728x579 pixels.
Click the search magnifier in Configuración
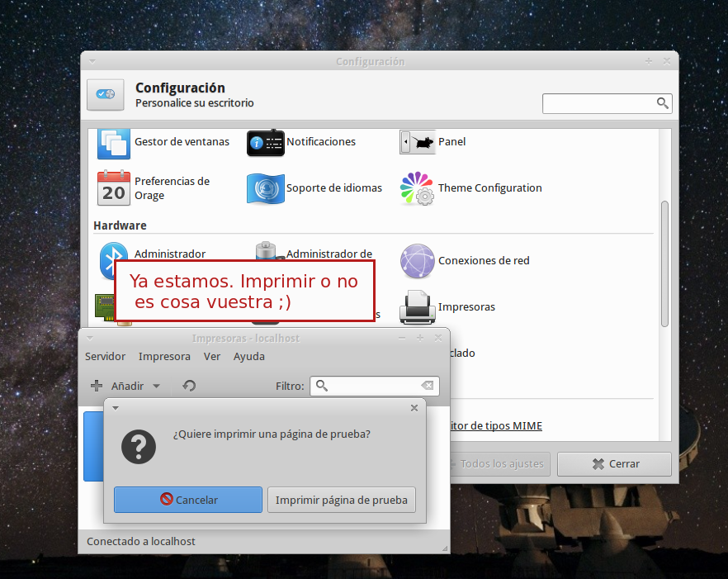pyautogui.click(x=663, y=103)
